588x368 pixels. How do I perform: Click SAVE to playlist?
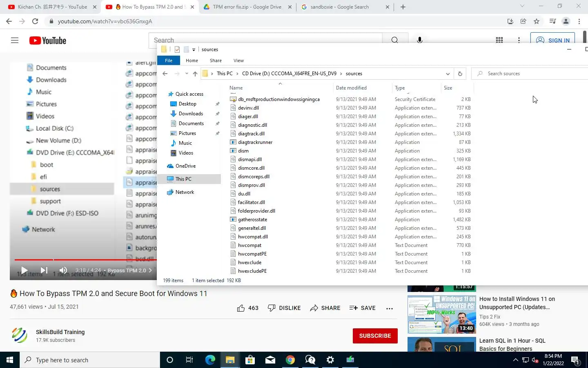[362, 308]
